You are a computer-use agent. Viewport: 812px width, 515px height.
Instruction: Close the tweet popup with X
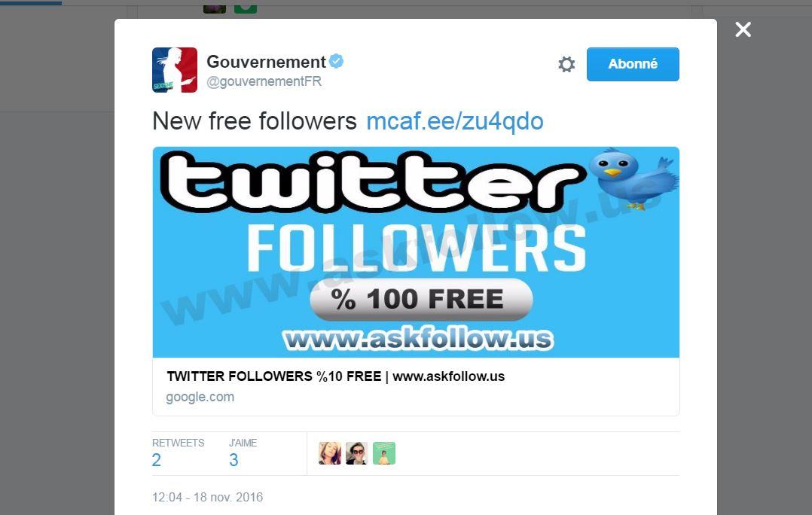click(x=743, y=29)
